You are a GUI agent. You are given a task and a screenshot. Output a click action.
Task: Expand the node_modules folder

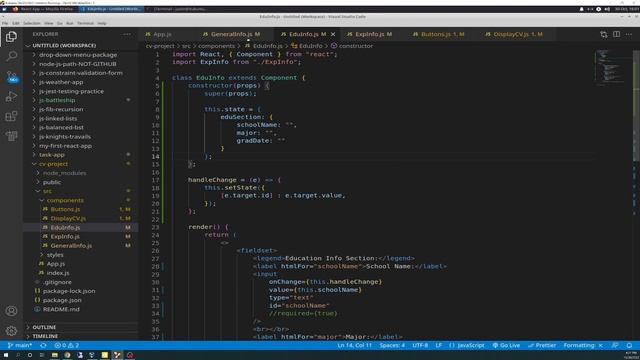pyautogui.click(x=81, y=173)
